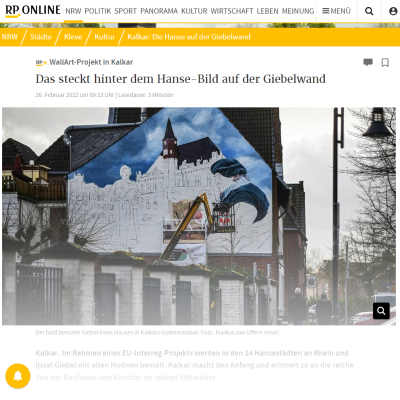Click the Kleve breadcrumb link
The width and height of the screenshot is (400, 400).
[x=73, y=37]
